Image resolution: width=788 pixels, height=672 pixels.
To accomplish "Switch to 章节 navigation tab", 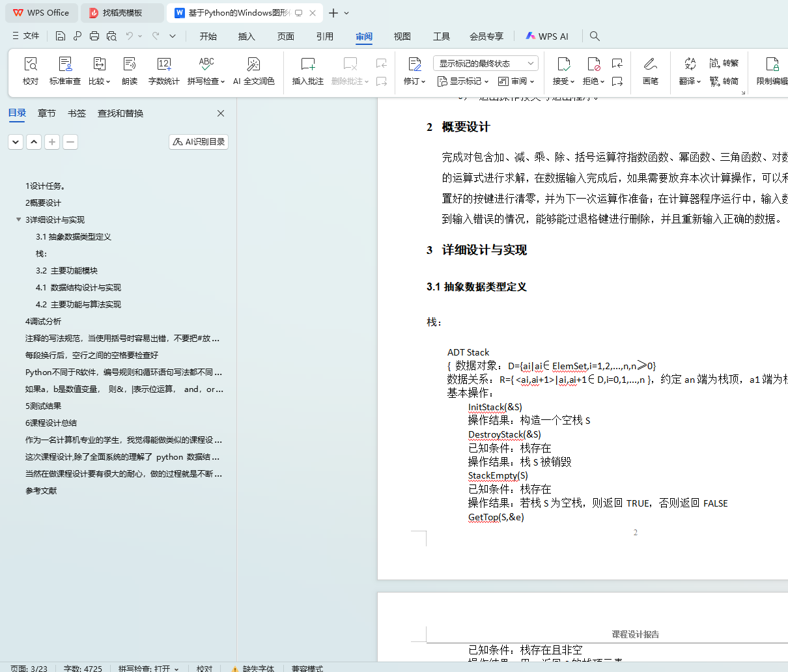I will [x=47, y=113].
